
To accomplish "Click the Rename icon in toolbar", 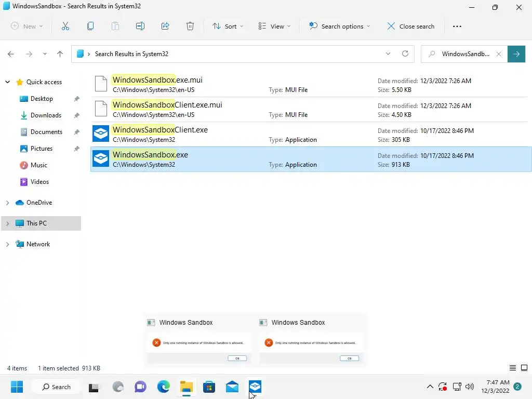I will [x=140, y=26].
